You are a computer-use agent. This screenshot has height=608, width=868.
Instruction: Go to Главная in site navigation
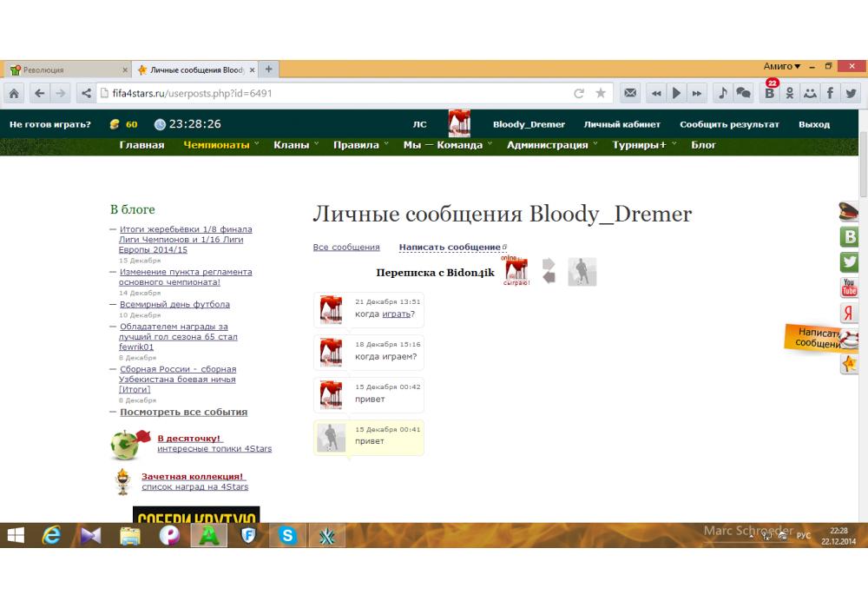[x=141, y=145]
